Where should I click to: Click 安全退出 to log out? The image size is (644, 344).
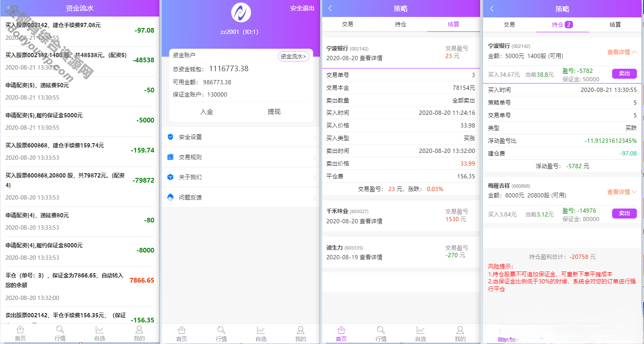302,8
